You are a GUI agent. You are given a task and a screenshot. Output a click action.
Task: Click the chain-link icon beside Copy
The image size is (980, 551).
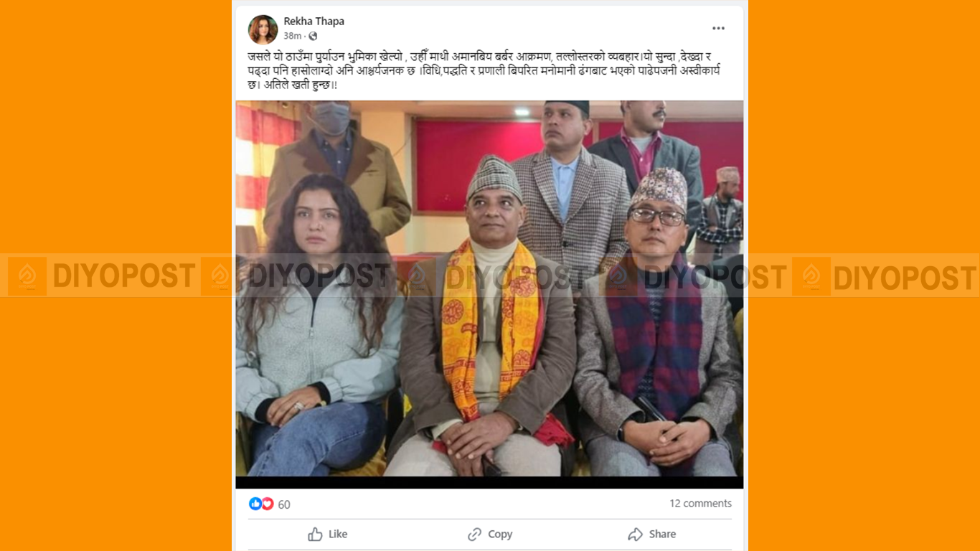click(x=474, y=534)
